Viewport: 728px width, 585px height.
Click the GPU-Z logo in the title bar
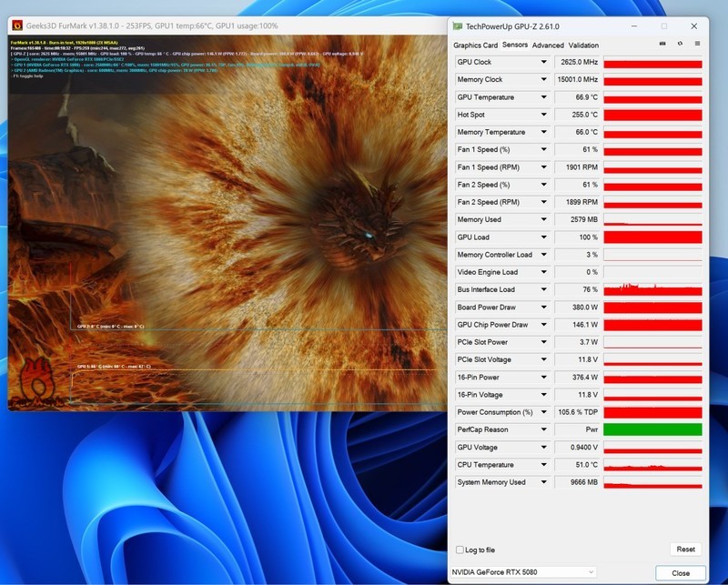pyautogui.click(x=458, y=25)
